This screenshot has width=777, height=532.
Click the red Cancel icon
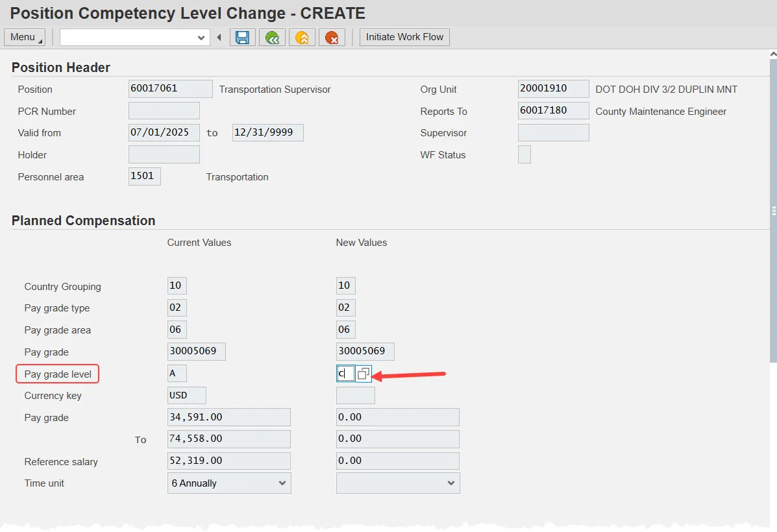pyautogui.click(x=332, y=38)
